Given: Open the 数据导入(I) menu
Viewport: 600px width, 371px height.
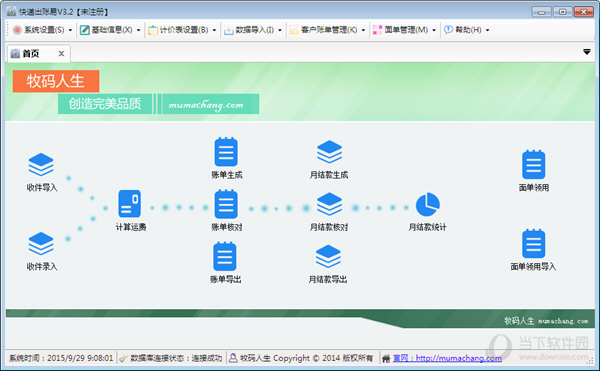Looking at the screenshot, I should coord(254,30).
